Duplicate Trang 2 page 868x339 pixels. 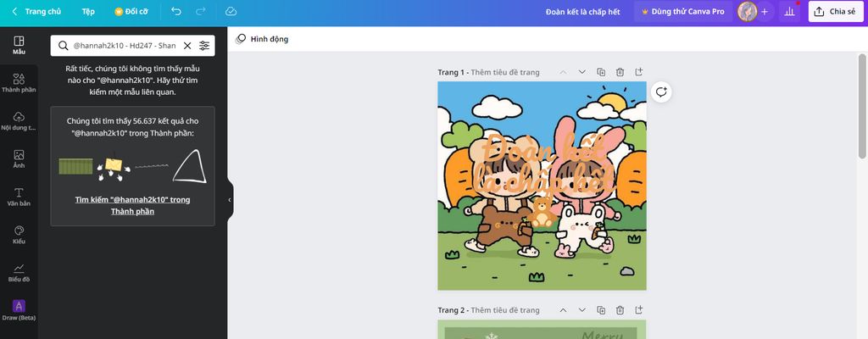click(601, 310)
